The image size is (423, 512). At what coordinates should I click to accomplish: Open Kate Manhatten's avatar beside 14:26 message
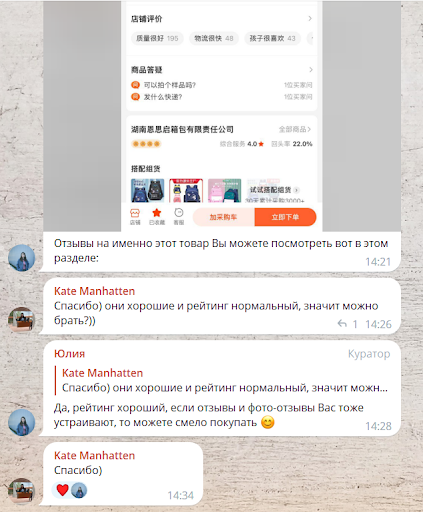[x=22, y=320]
